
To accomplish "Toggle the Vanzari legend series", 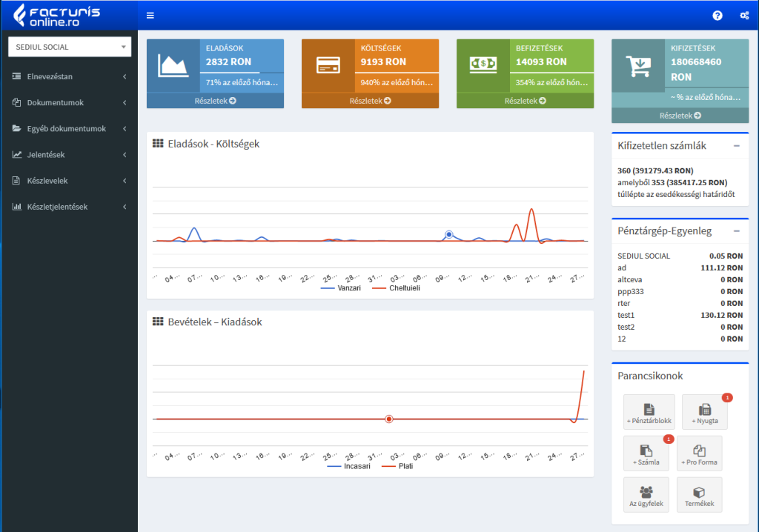I will (341, 288).
